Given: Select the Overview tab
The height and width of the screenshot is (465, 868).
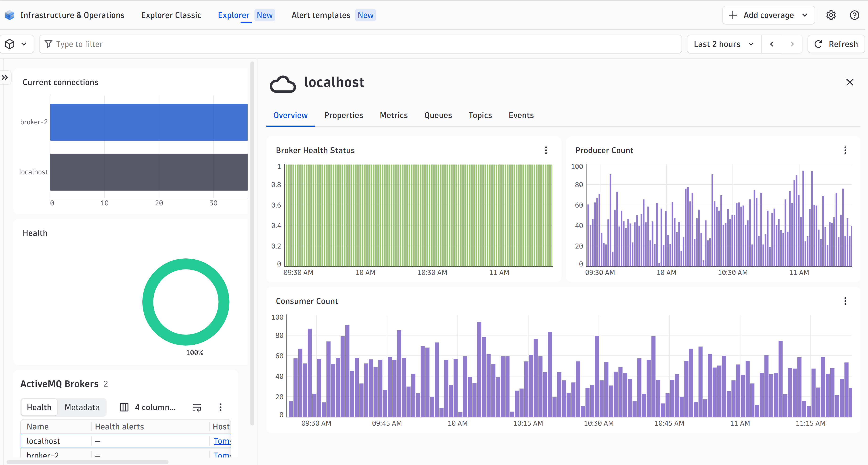Looking at the screenshot, I should [290, 115].
